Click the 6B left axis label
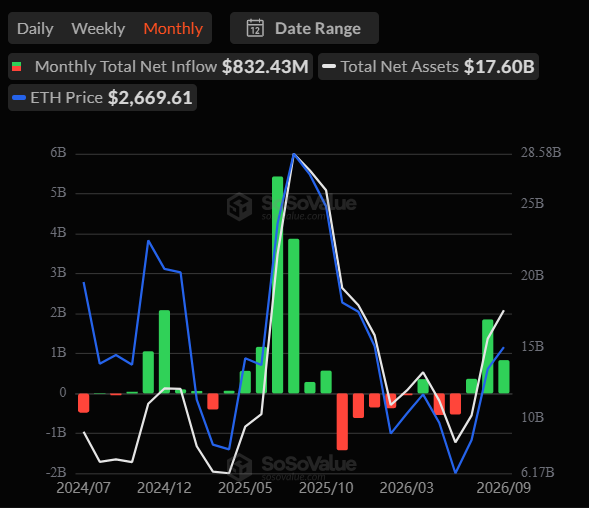Screen dimensions: 589x508 click(58, 152)
